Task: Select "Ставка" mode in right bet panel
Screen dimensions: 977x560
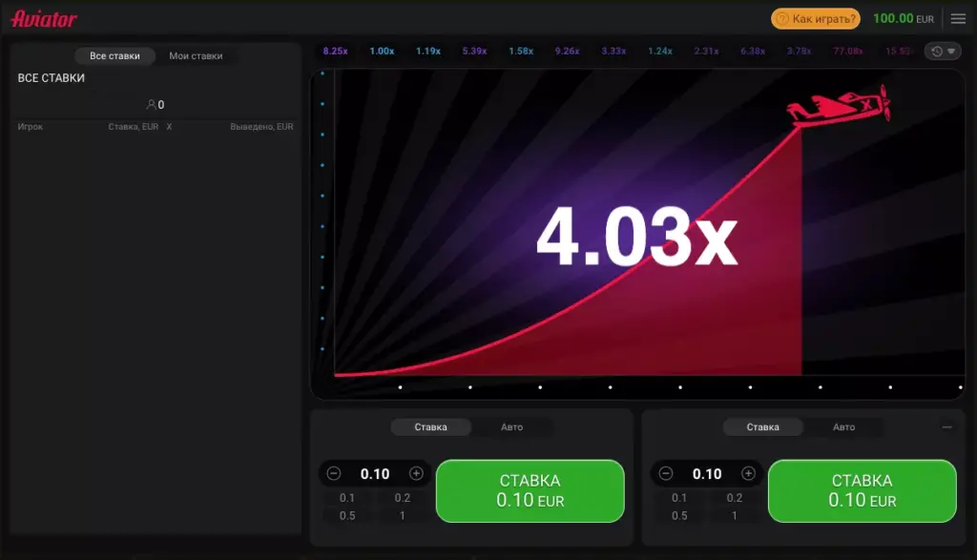Action: click(762, 427)
